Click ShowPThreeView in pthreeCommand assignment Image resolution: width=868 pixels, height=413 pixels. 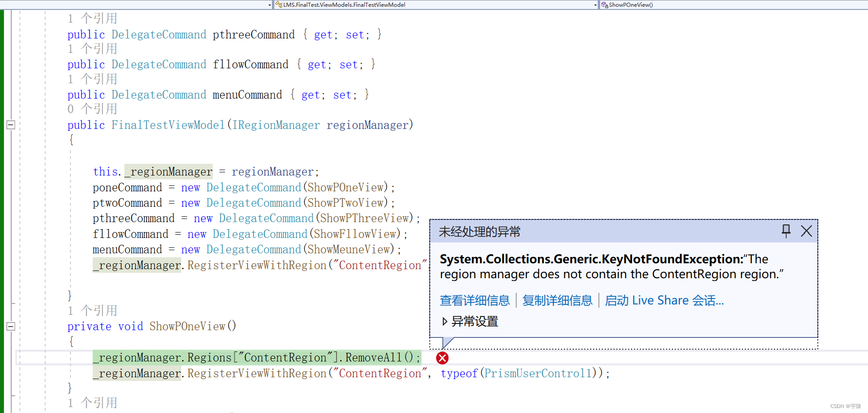[x=365, y=218]
